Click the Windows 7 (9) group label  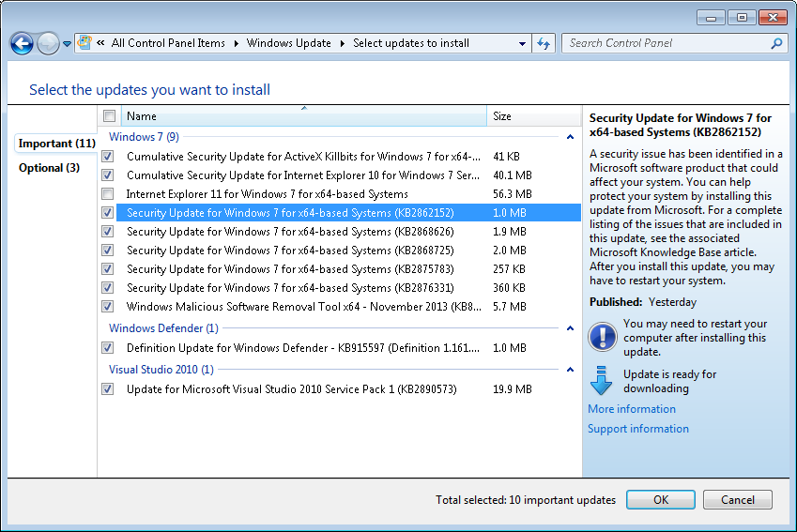coord(144,137)
